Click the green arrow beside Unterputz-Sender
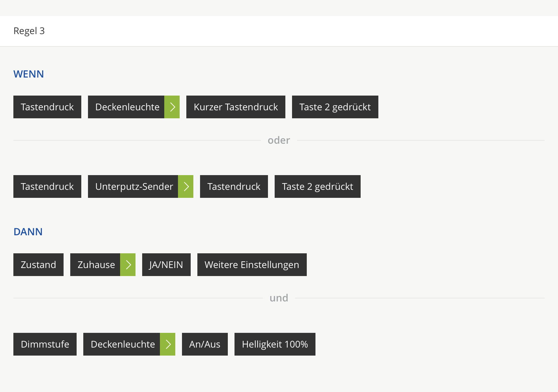 (x=186, y=186)
